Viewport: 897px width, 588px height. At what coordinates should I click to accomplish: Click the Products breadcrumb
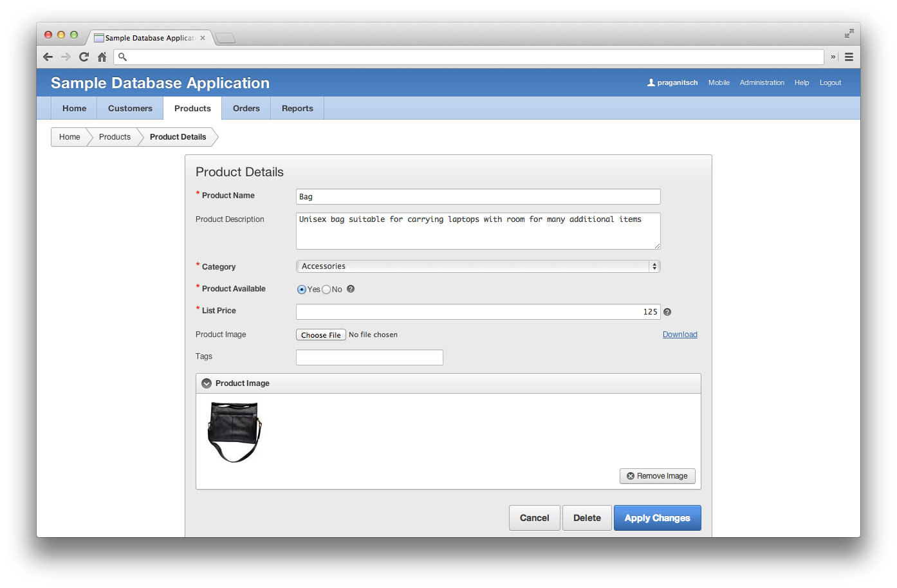(x=115, y=137)
